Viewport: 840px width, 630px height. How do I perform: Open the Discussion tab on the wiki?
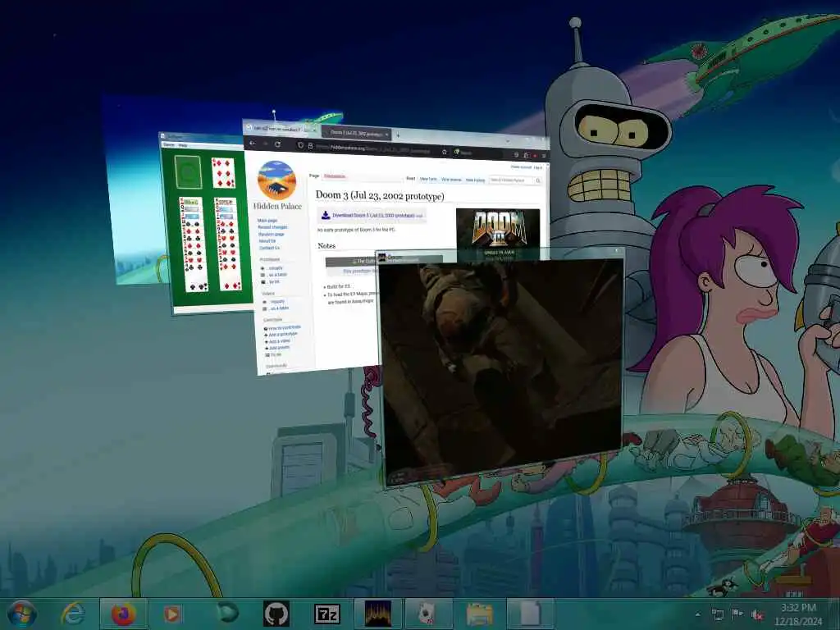tap(335, 176)
